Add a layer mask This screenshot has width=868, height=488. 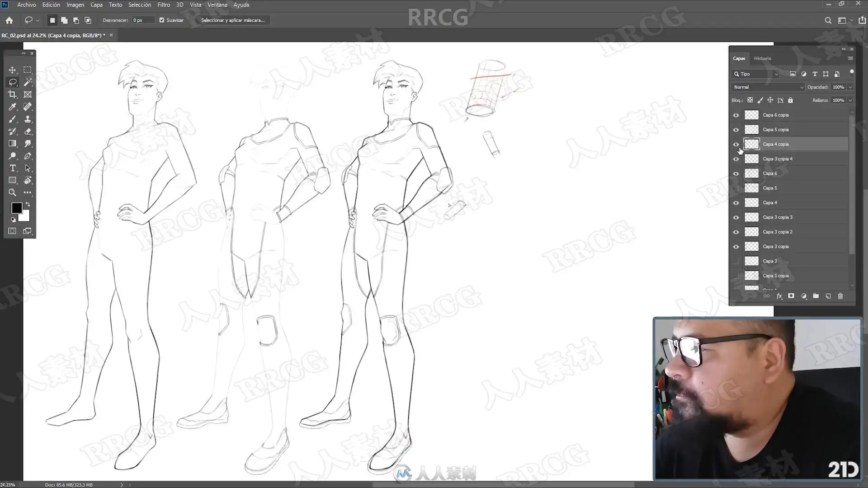point(791,296)
